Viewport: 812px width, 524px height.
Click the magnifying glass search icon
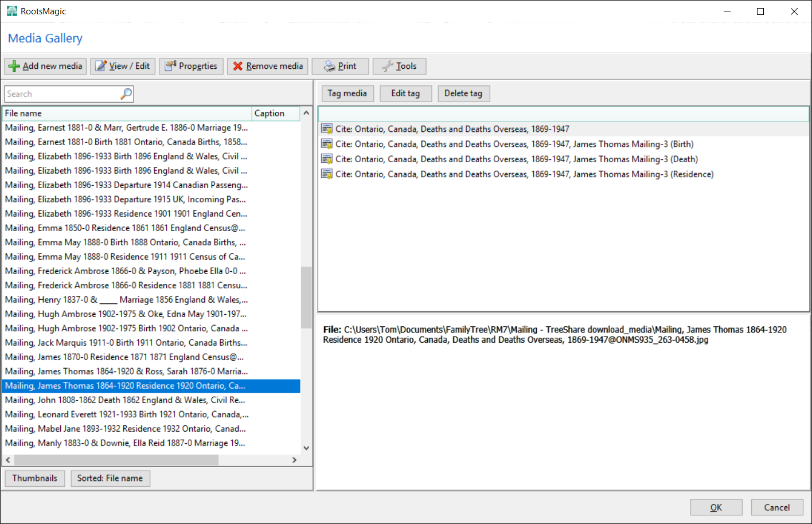point(126,93)
